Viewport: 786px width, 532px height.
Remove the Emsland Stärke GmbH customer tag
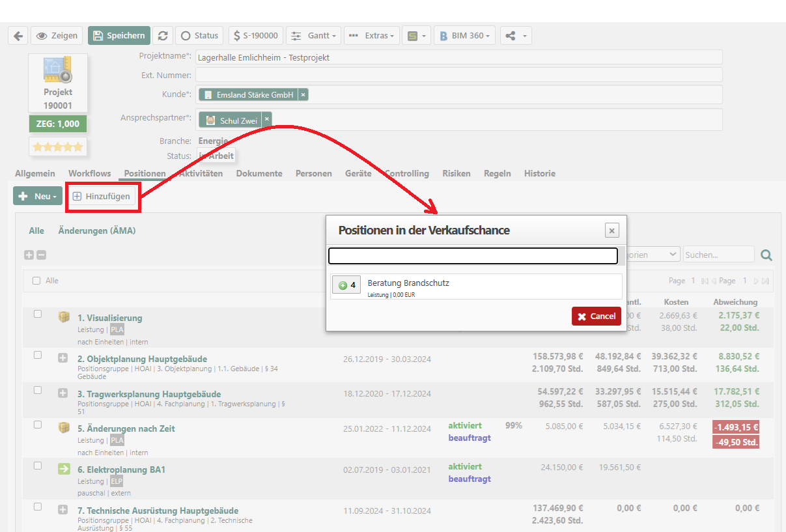(303, 95)
